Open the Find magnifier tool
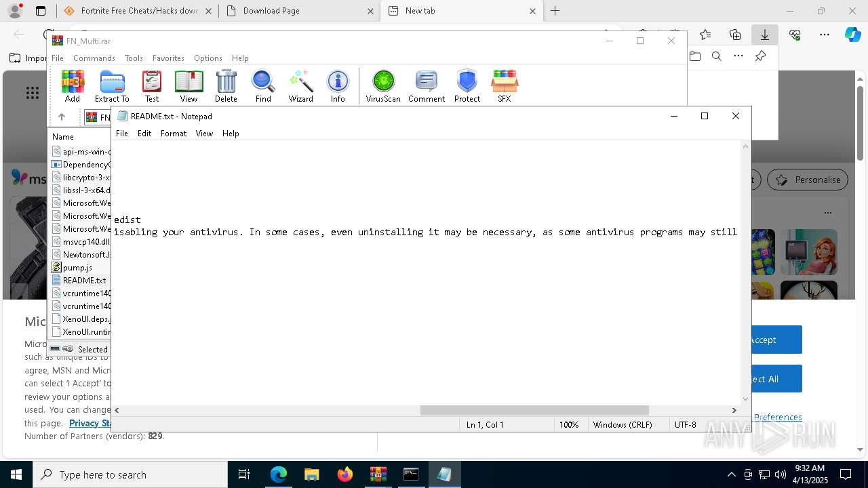Viewport: 868px width, 488px height. pos(263,86)
